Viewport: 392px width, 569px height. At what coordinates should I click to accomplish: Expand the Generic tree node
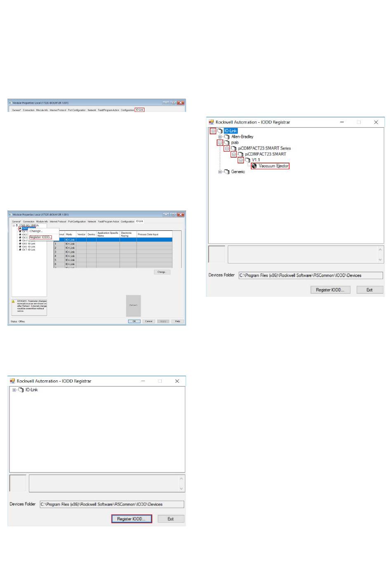[x=220, y=172]
